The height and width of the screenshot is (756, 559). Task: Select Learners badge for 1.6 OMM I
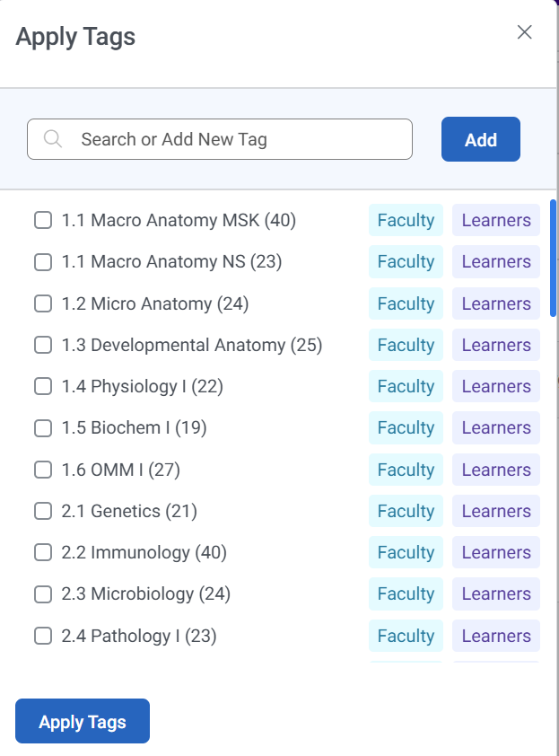(x=496, y=470)
